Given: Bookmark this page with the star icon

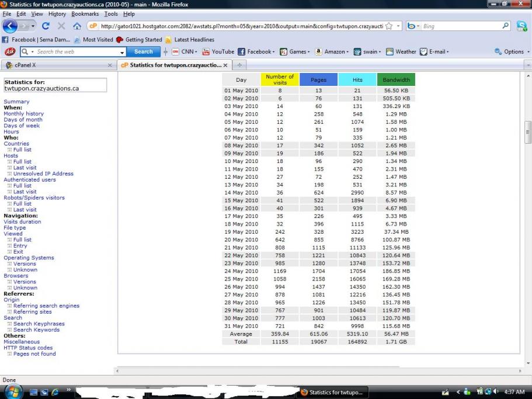Looking at the screenshot, I should pyautogui.click(x=389, y=26).
